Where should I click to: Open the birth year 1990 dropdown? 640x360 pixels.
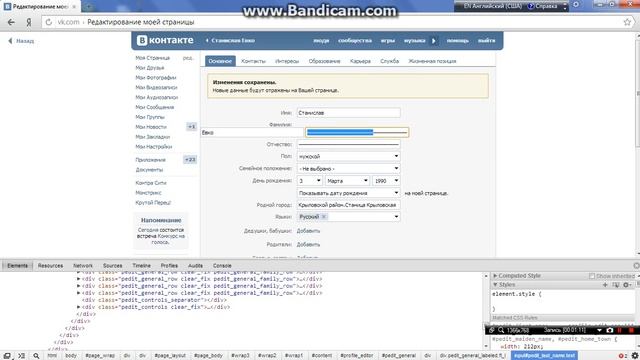[386, 181]
